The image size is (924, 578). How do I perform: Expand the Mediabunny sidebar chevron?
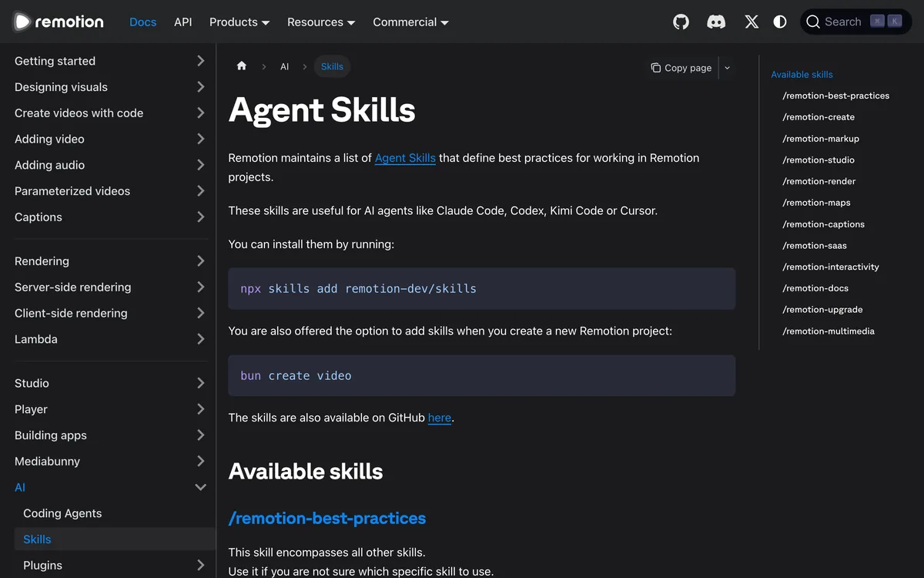point(200,461)
